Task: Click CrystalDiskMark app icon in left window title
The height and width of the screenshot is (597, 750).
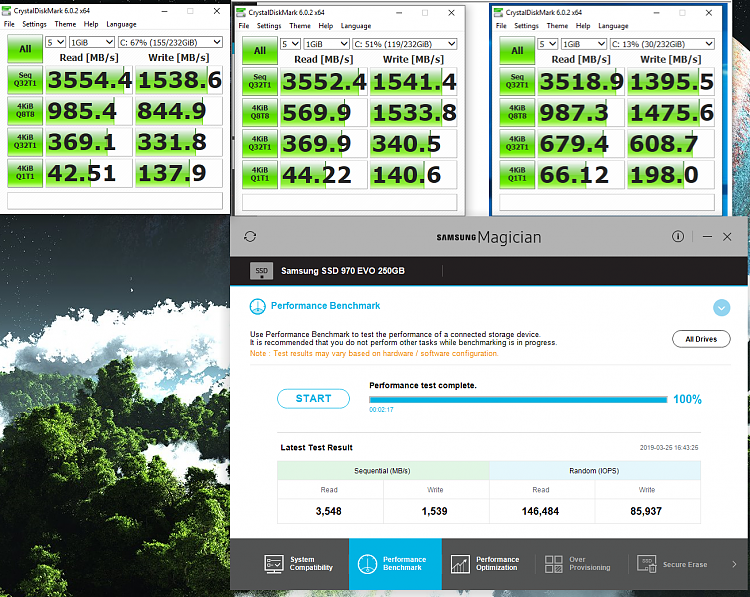Action: (7, 11)
